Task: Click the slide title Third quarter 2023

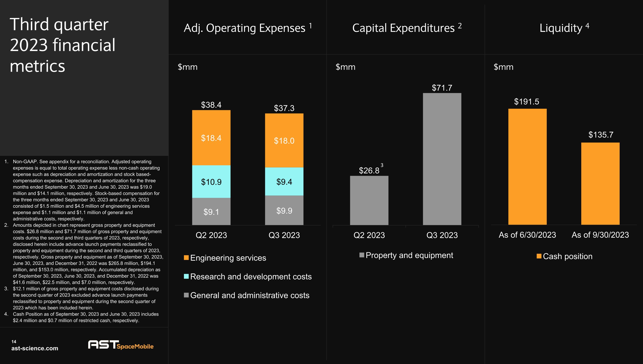Action: coord(63,45)
